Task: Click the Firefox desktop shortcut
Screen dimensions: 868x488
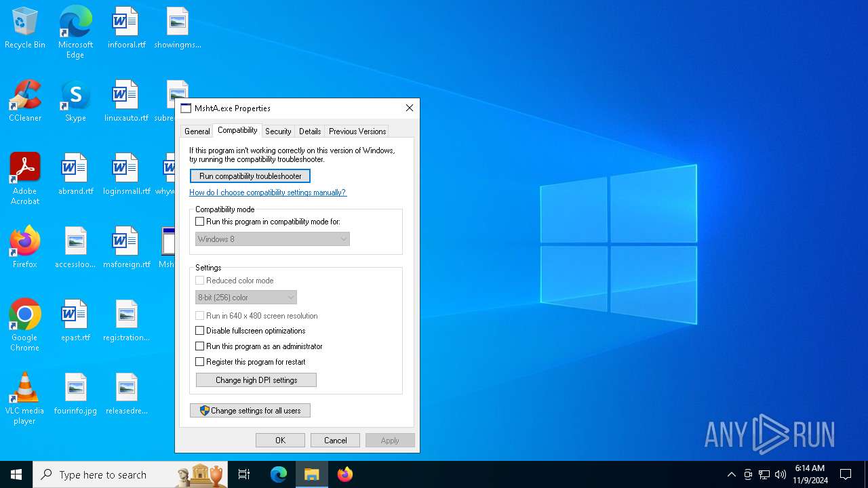Action: (25, 248)
